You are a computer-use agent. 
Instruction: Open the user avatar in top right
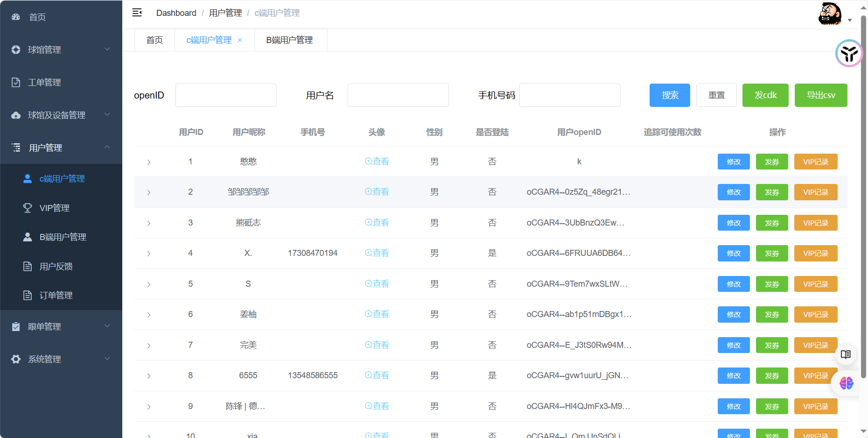(x=830, y=14)
